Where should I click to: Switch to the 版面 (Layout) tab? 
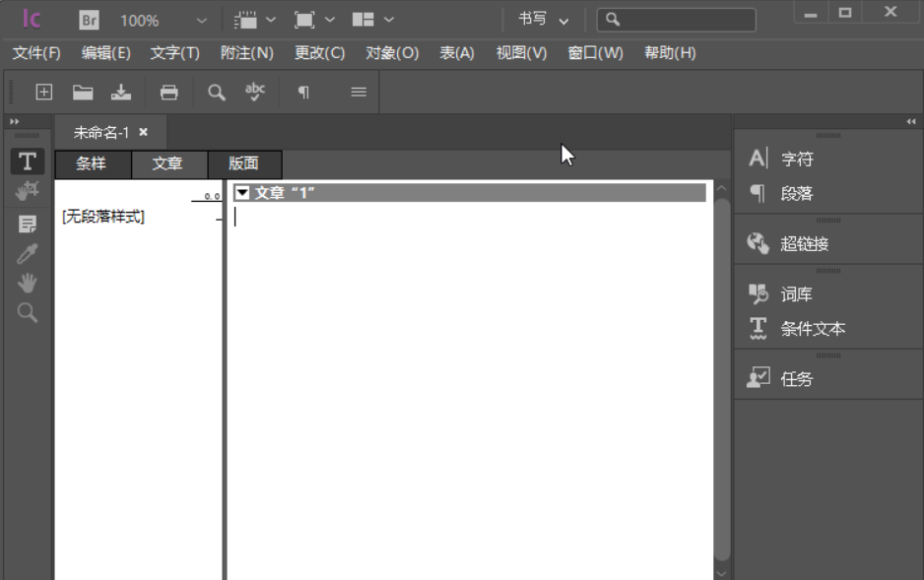pos(244,163)
